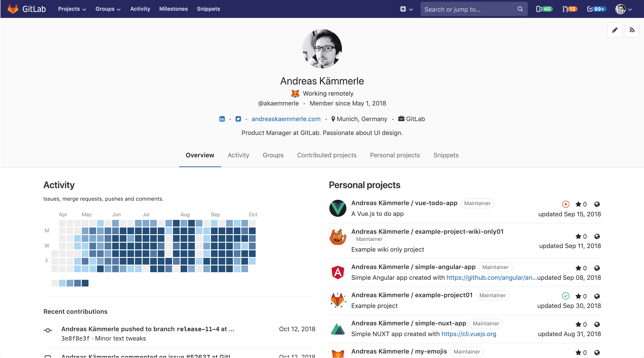644x358 pixels.
Task: Open the Groups dropdown menu
Action: [108, 9]
